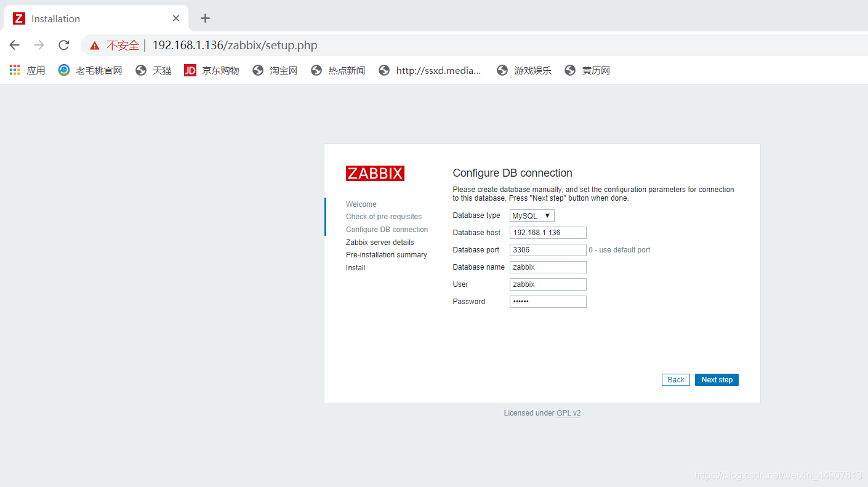Select Check of pre-requisites step

tap(384, 217)
